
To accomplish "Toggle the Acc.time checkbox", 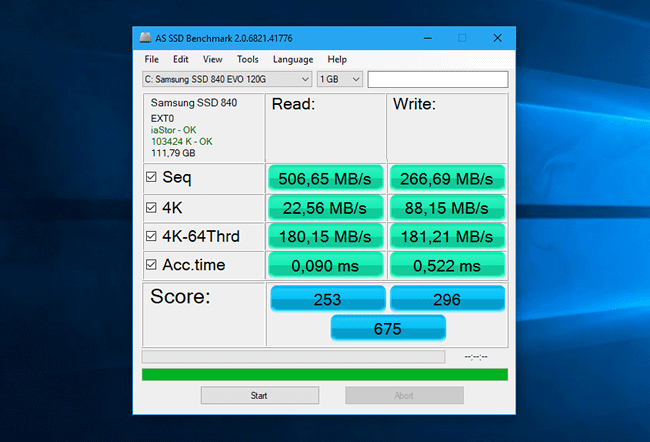I will [x=151, y=265].
